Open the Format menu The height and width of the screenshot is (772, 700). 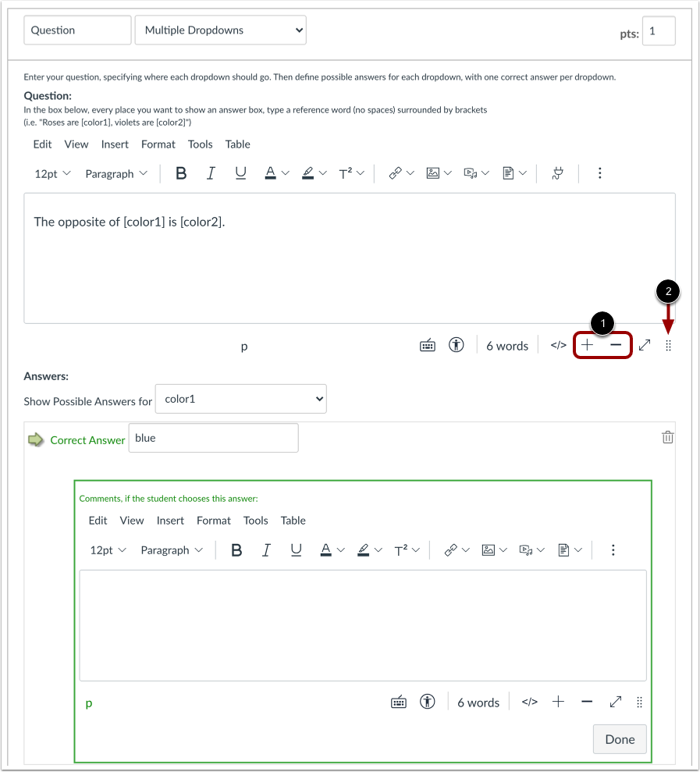pos(158,144)
